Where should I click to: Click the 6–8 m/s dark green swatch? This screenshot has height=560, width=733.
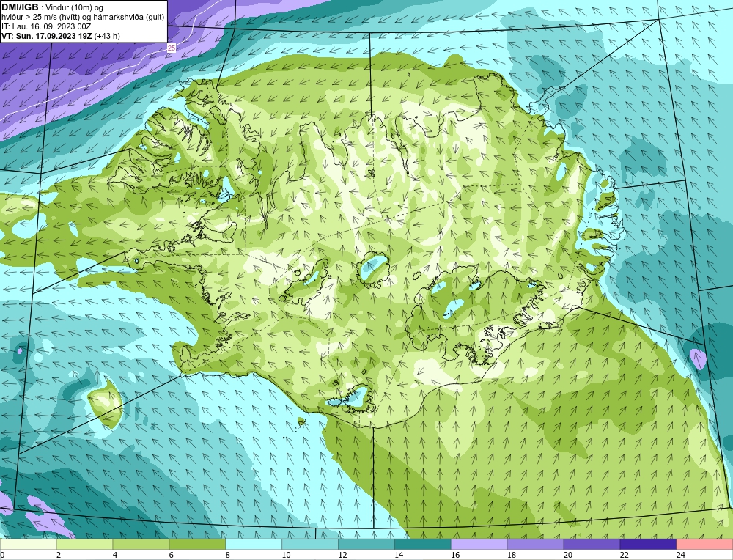[x=197, y=544]
